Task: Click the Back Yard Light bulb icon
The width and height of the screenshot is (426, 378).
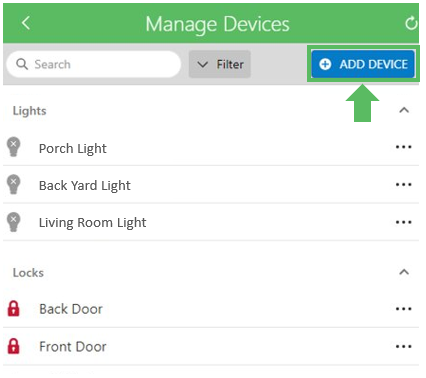Action: point(13,184)
